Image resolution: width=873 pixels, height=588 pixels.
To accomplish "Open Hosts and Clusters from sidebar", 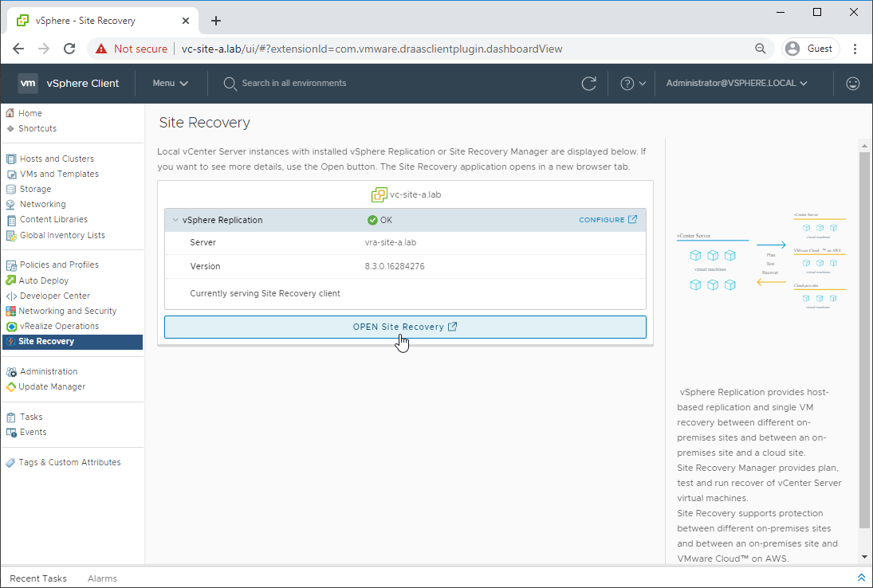I will click(x=57, y=159).
